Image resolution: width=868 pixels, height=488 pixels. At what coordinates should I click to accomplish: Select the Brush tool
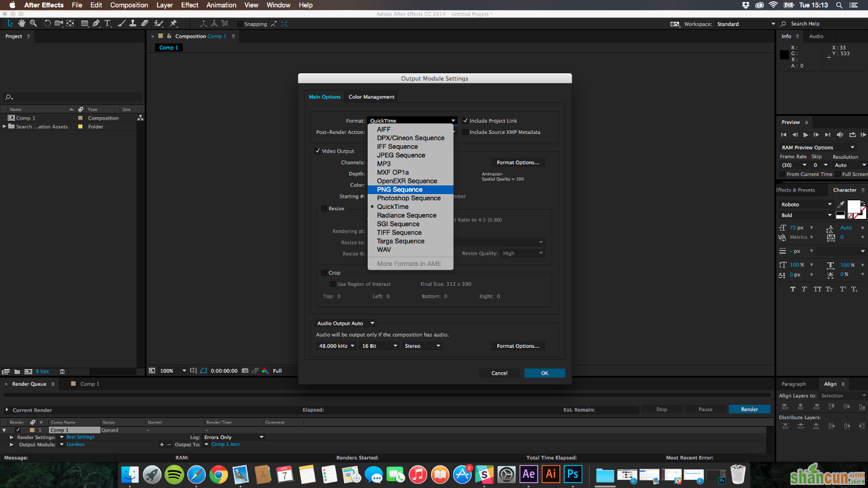(x=122, y=24)
